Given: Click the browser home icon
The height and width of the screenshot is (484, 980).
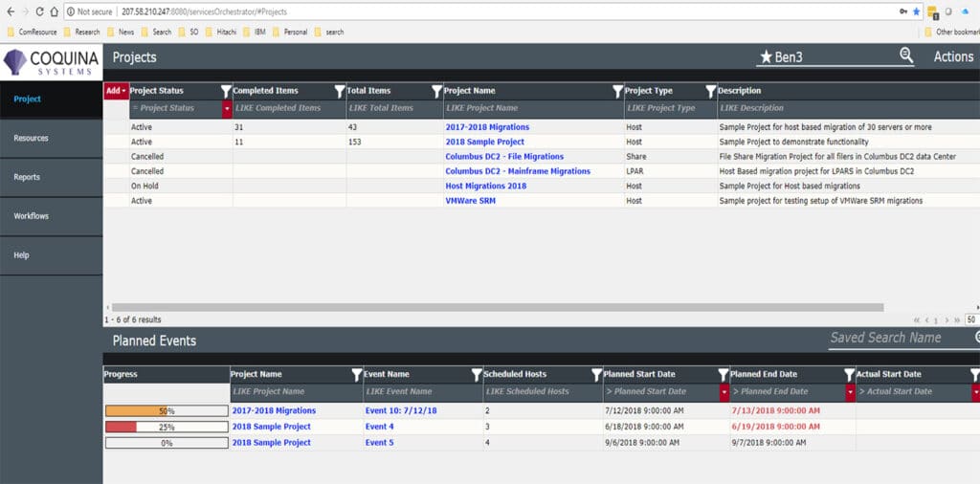Looking at the screenshot, I should pos(54,11).
